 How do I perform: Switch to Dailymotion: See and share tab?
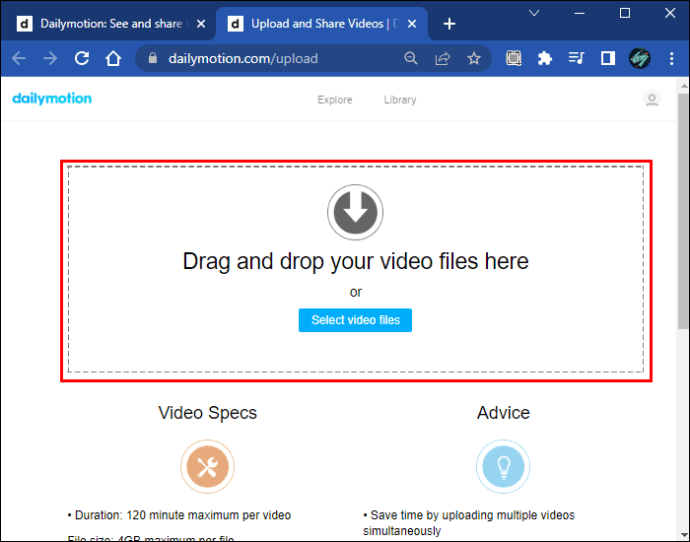[x=109, y=24]
